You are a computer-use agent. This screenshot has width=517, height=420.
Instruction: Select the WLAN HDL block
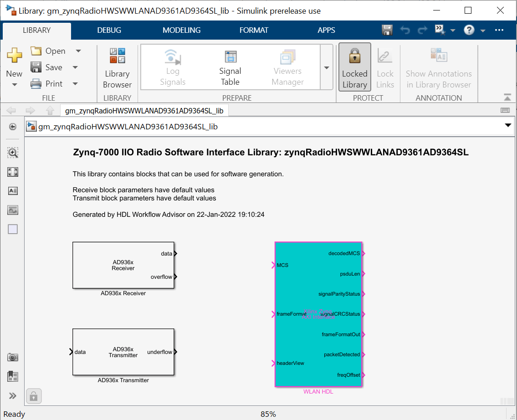coord(318,314)
